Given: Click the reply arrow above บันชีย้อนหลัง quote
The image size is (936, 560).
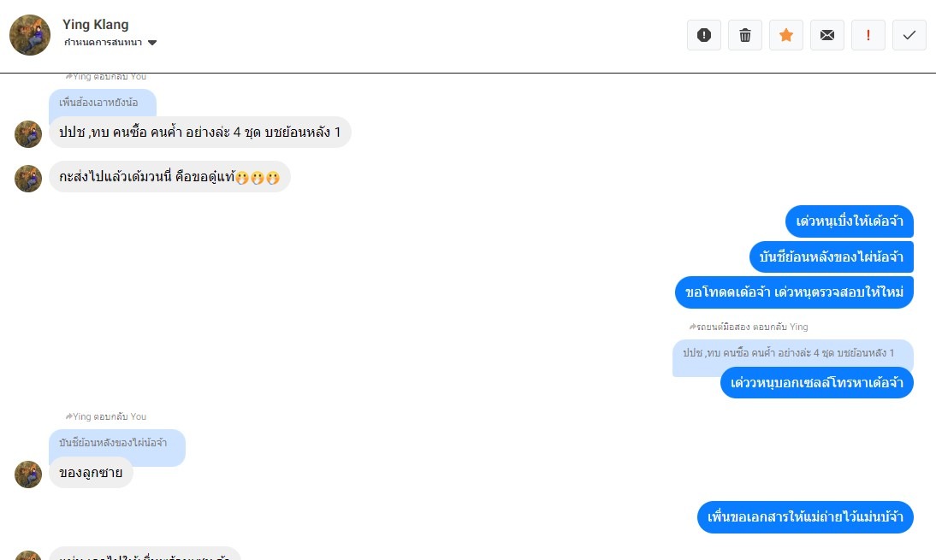Looking at the screenshot, I should 68,416.
